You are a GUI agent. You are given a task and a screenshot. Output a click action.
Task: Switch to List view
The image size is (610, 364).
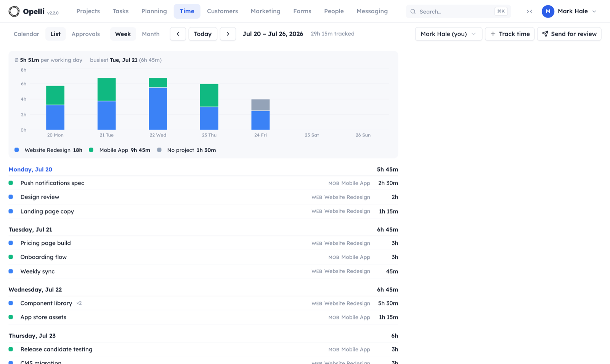coord(55,34)
